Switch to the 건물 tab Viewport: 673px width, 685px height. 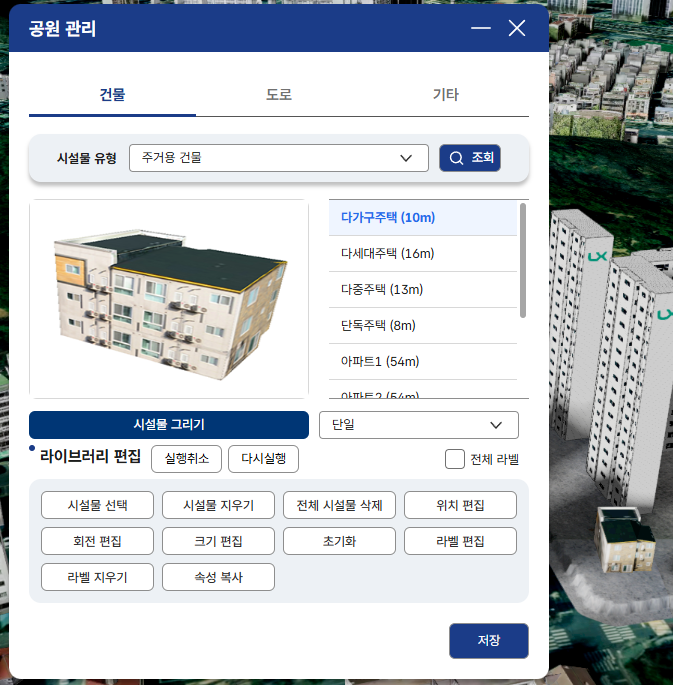112,95
